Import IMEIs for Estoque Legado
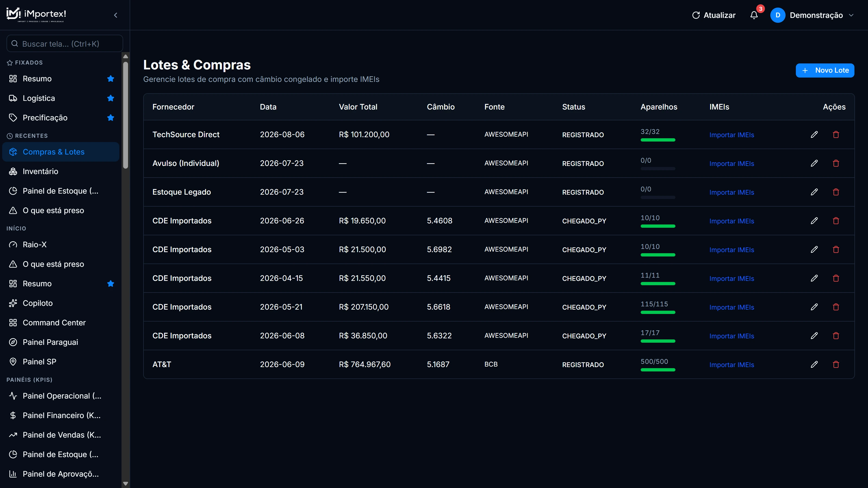 click(x=732, y=192)
